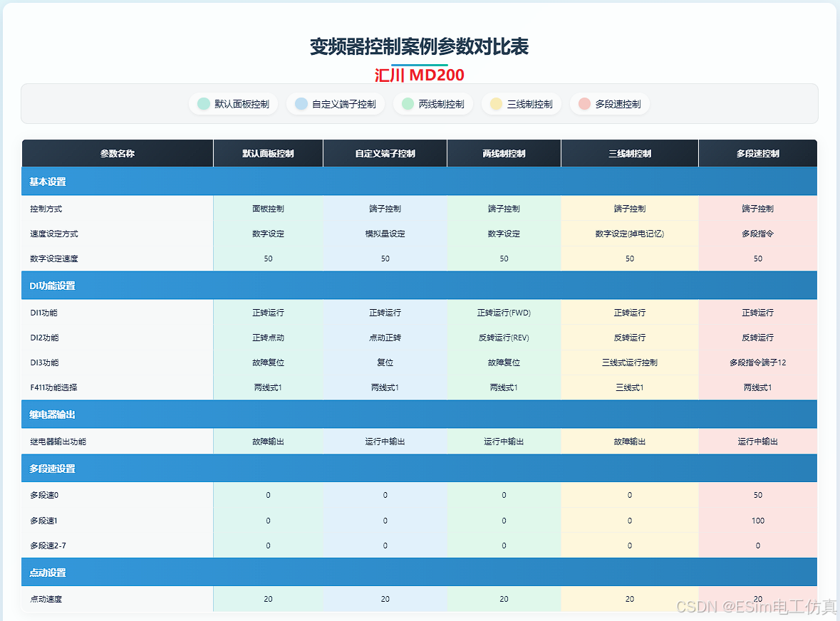This screenshot has height=621, width=840.
Task: Click the 多段速2-7 row label
Action: point(48,546)
